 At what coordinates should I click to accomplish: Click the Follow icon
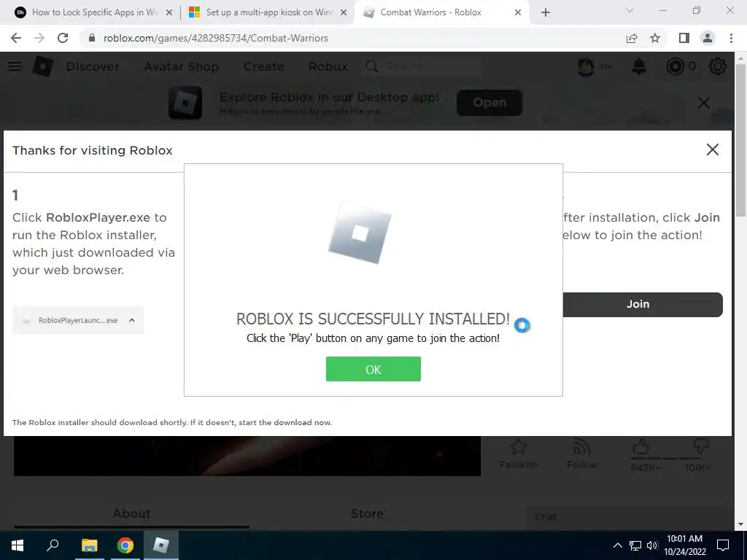point(581,447)
